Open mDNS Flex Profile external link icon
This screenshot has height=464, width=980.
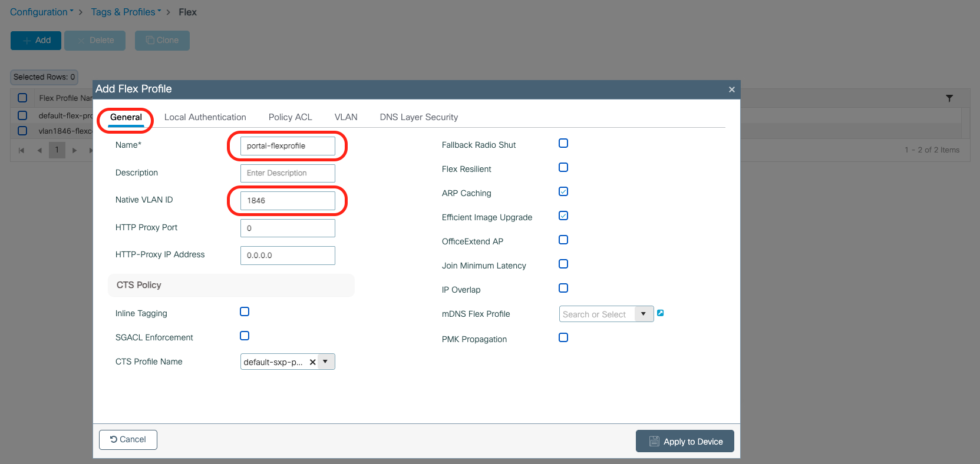coord(661,313)
